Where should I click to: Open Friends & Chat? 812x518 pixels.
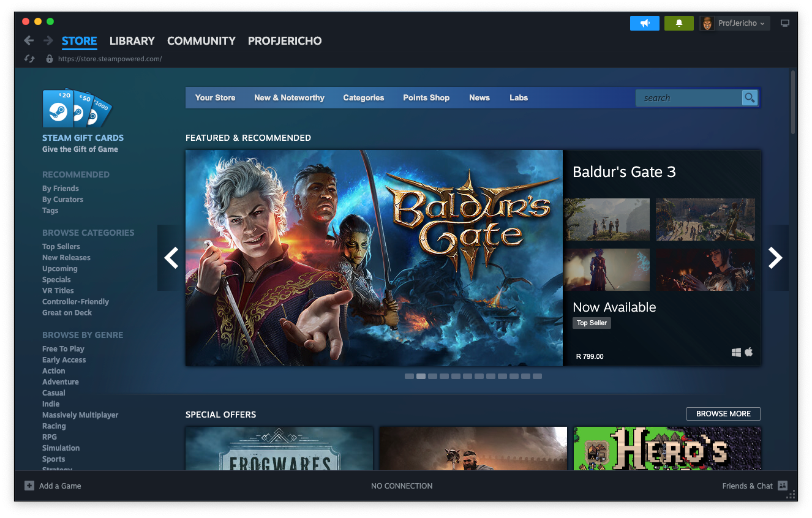point(747,486)
